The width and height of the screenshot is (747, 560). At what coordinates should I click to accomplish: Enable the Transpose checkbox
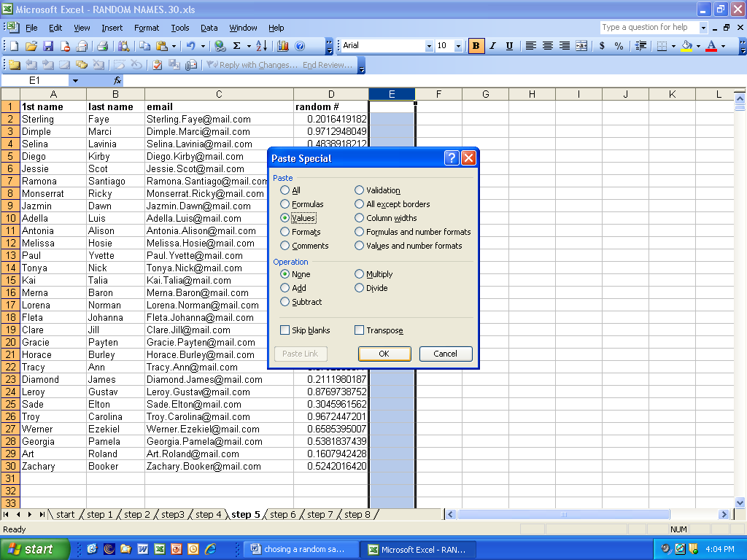[x=360, y=330]
